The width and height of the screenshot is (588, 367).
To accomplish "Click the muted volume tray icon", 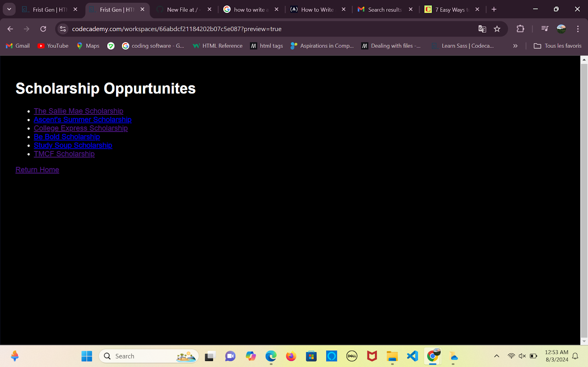I will click(522, 356).
